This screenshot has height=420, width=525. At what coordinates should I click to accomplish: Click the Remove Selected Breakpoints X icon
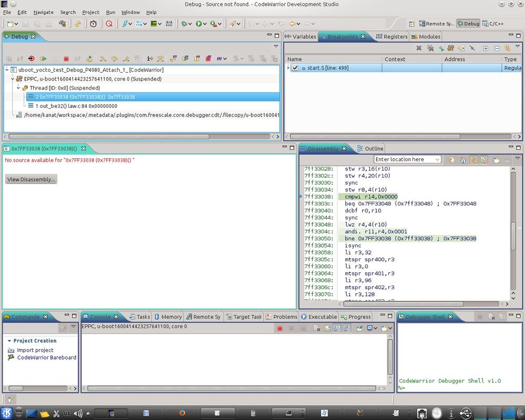pyautogui.click(x=419, y=48)
